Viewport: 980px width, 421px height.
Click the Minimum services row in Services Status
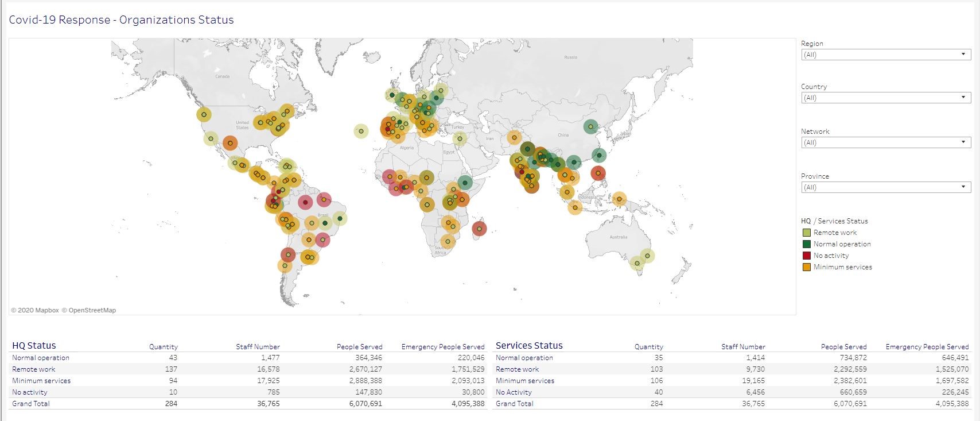(732, 381)
